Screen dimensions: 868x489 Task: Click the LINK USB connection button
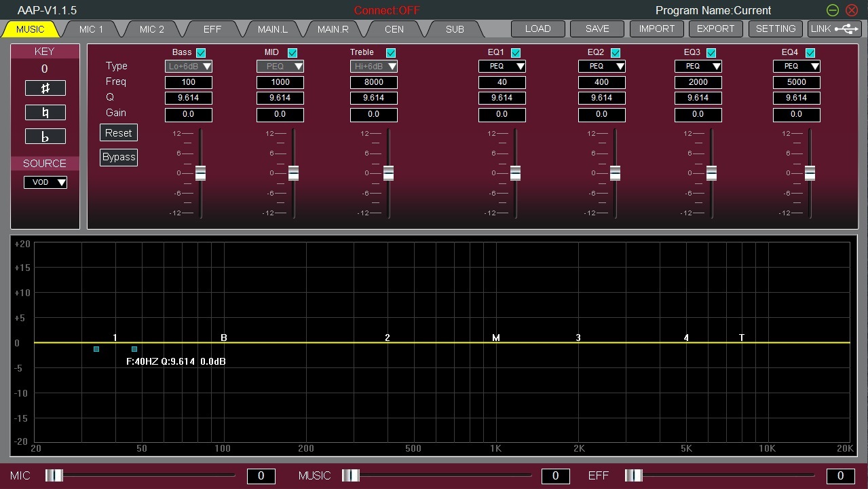tap(834, 29)
